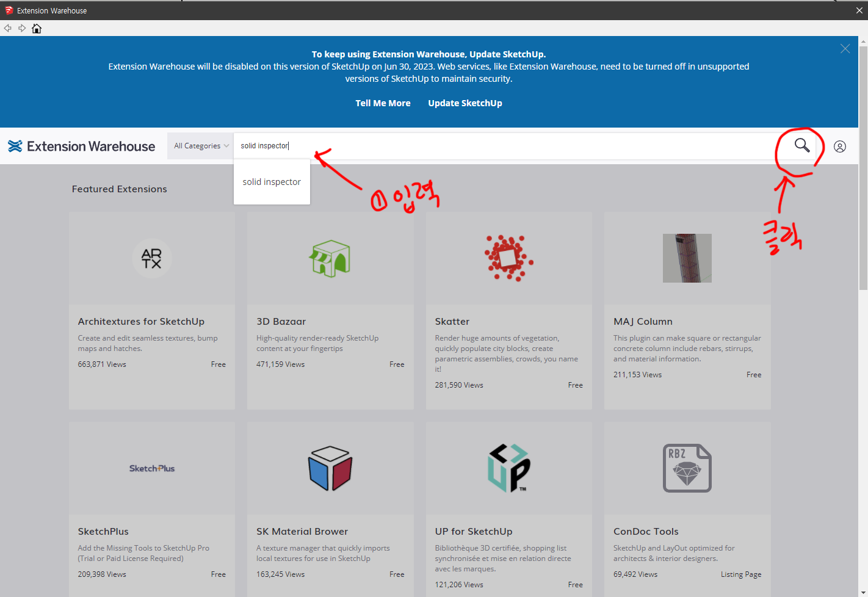Open the Architextures ARTX icon
Image resolution: width=868 pixels, height=597 pixels.
pyautogui.click(x=152, y=258)
